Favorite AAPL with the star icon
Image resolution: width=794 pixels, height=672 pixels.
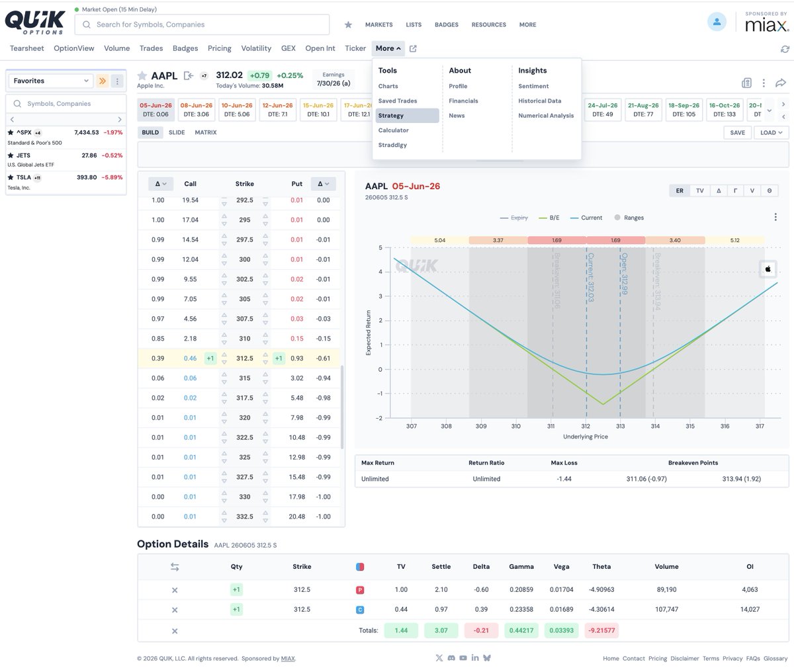142,75
